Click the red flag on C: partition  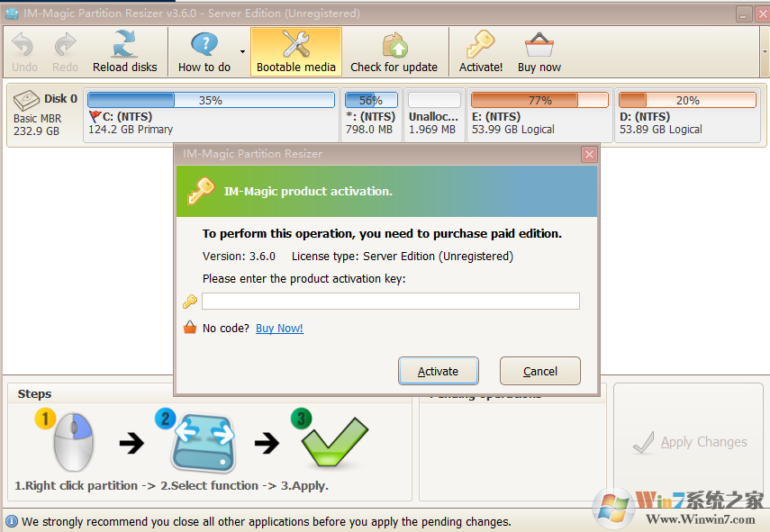point(95,116)
